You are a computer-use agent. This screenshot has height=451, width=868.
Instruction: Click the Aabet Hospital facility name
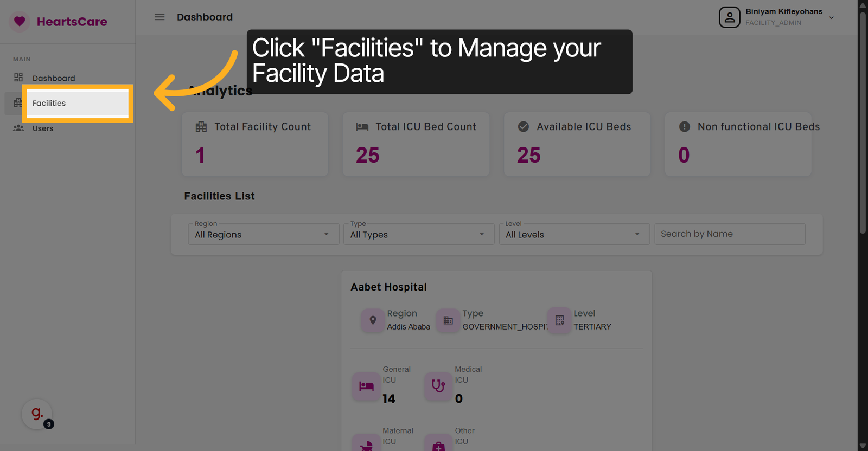tap(388, 287)
